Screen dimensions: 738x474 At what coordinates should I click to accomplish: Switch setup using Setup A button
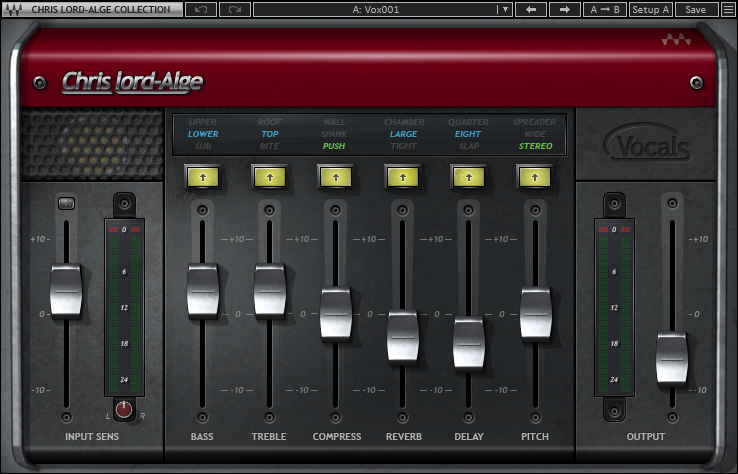tap(650, 9)
